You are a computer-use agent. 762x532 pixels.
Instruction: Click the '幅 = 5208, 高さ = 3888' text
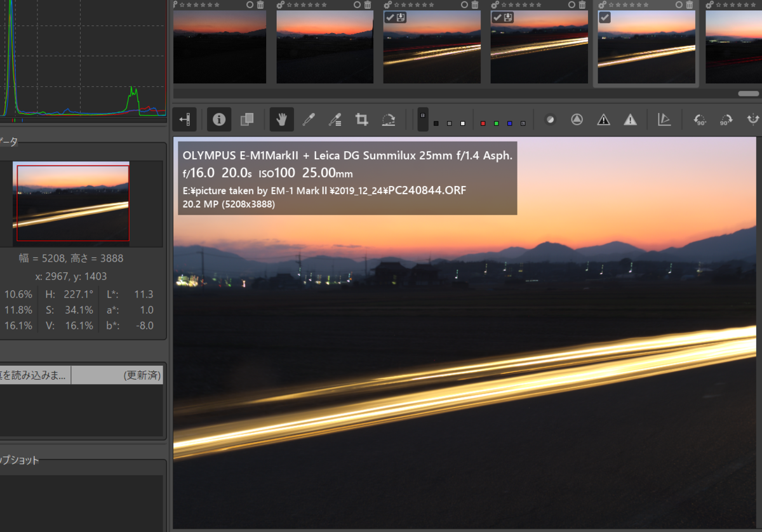[70, 258]
